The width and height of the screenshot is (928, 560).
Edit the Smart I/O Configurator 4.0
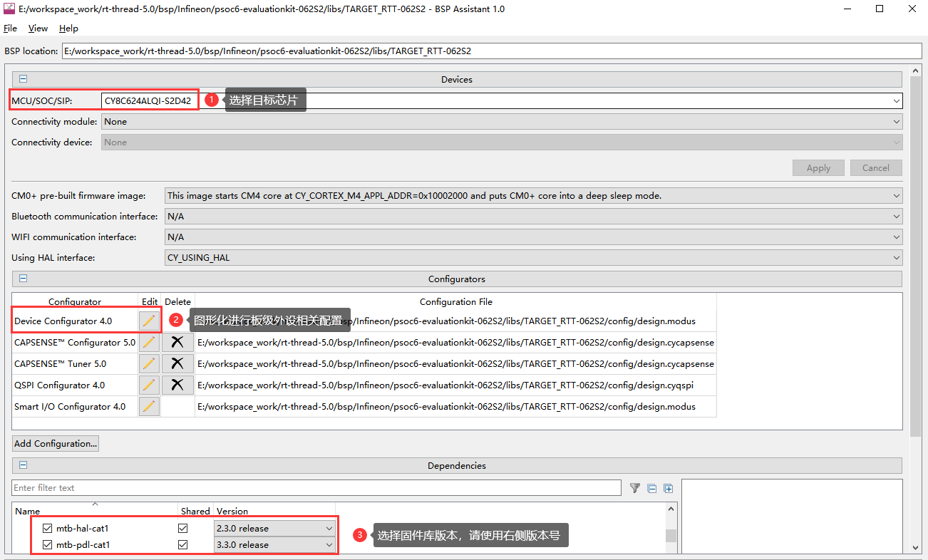point(148,407)
